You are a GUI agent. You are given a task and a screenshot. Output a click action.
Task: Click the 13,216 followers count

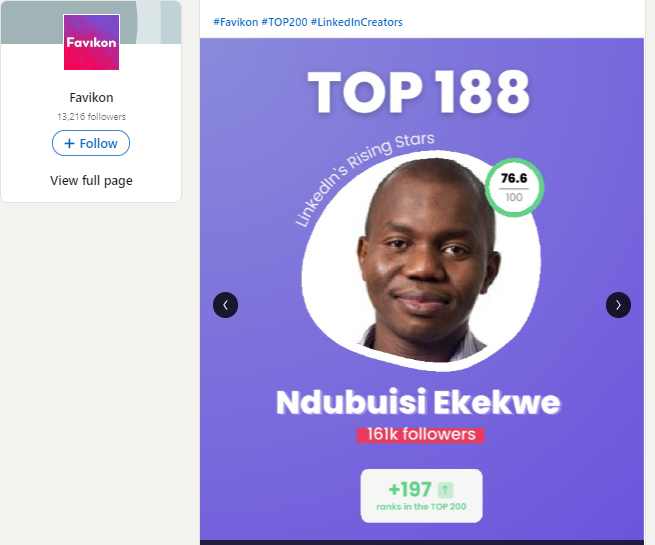click(x=91, y=117)
